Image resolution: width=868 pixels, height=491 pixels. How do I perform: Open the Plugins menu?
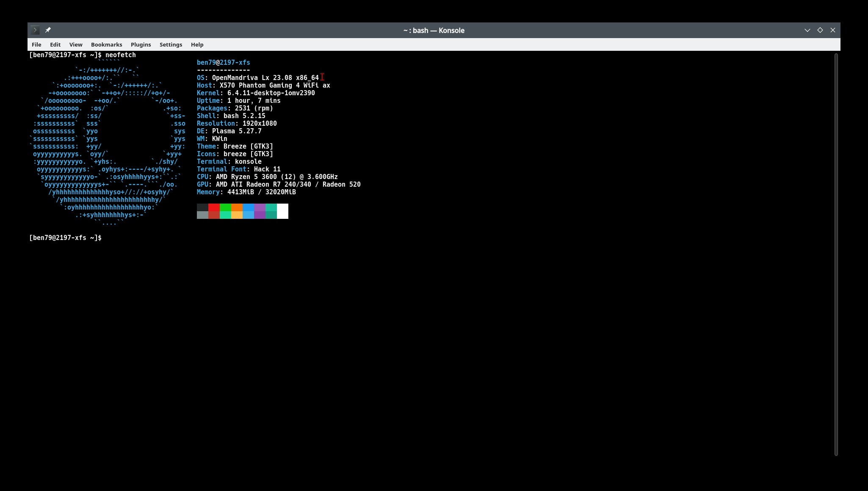click(141, 44)
